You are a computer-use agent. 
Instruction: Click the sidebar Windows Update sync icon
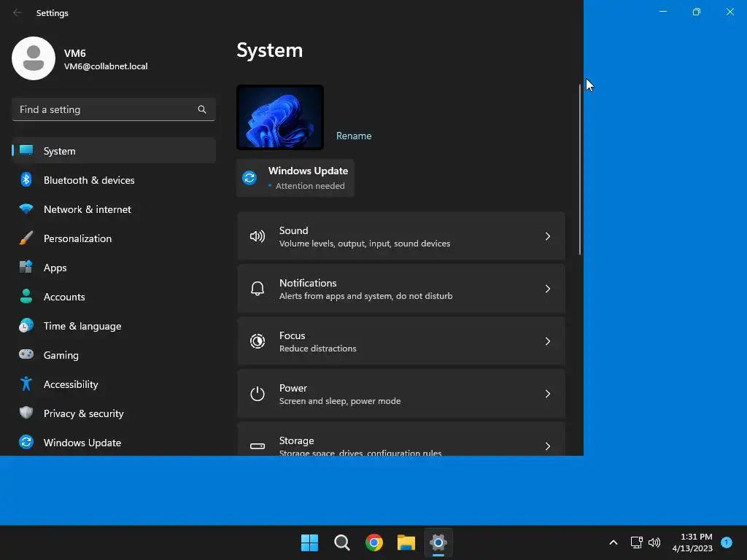pyautogui.click(x=26, y=443)
